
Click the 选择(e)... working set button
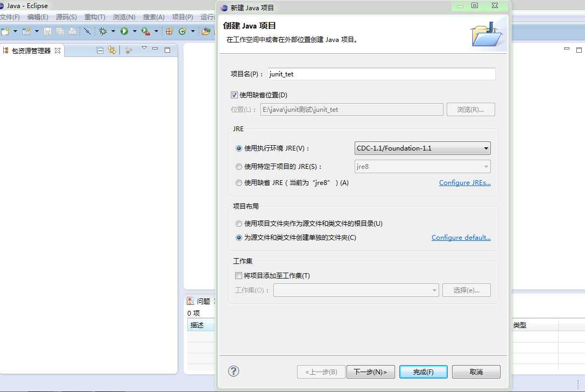[x=467, y=290]
